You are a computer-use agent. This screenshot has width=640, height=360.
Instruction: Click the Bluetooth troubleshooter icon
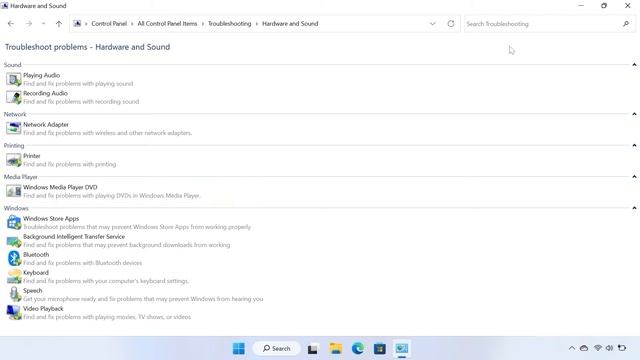13,258
